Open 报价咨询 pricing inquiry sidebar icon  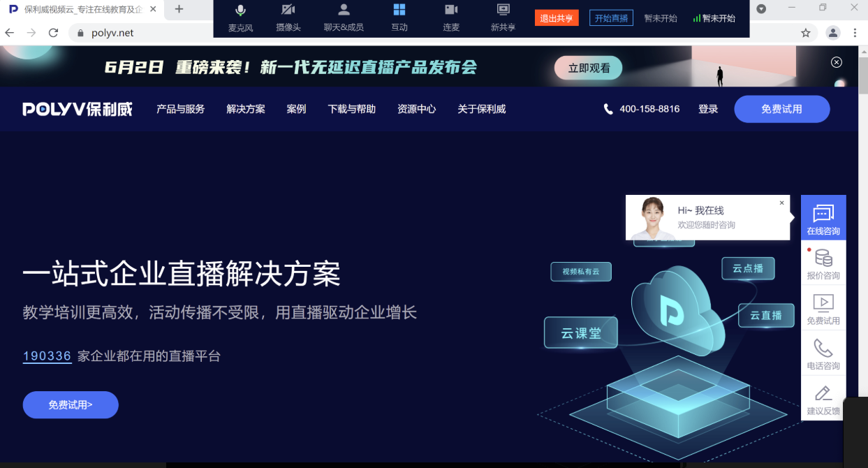823,263
